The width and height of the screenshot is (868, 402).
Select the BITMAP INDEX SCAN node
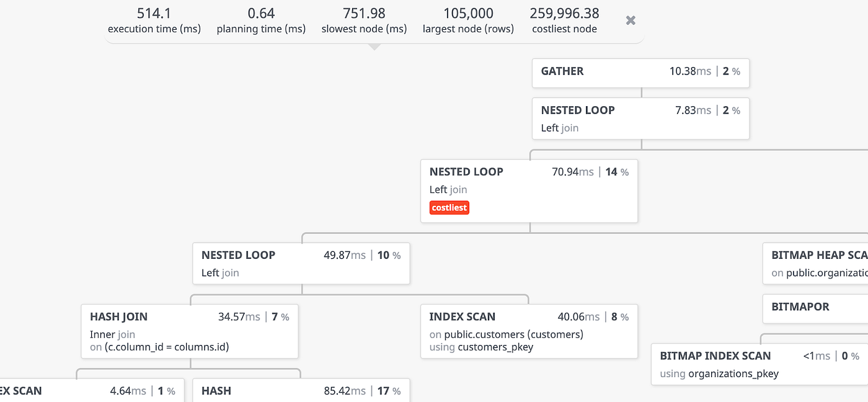(x=759, y=364)
